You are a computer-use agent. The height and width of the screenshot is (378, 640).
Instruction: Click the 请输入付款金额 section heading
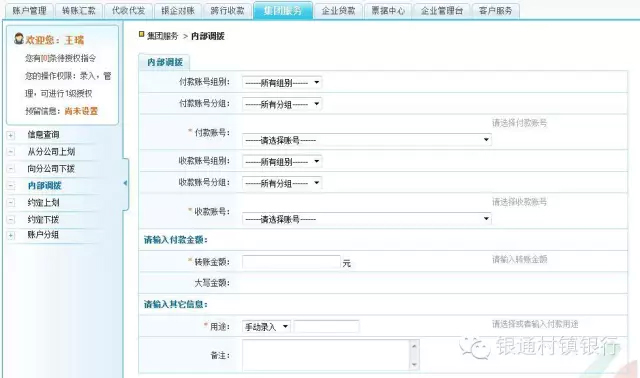(176, 240)
